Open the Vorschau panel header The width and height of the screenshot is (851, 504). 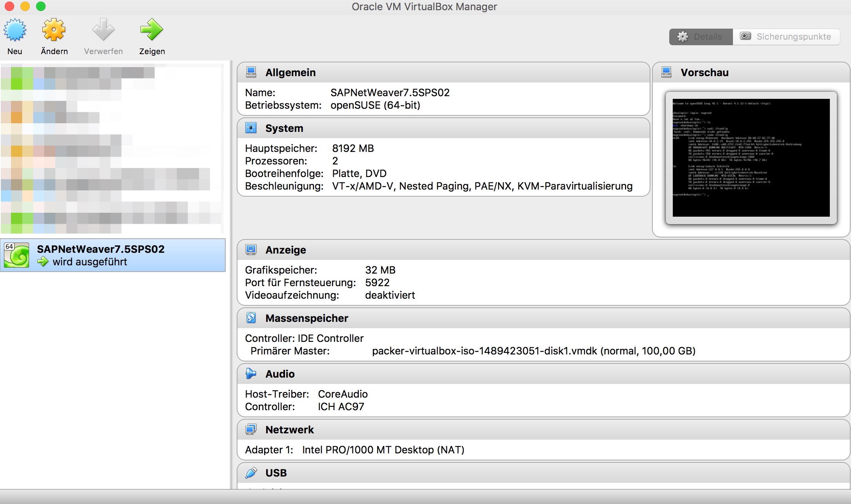coord(751,72)
